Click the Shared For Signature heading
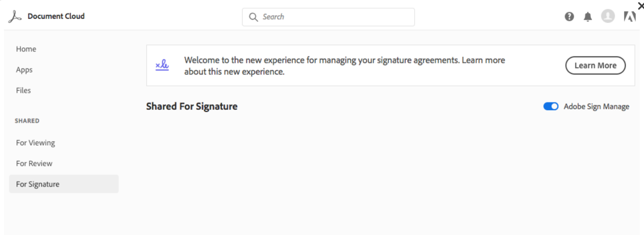The width and height of the screenshot is (644, 235). point(192,106)
